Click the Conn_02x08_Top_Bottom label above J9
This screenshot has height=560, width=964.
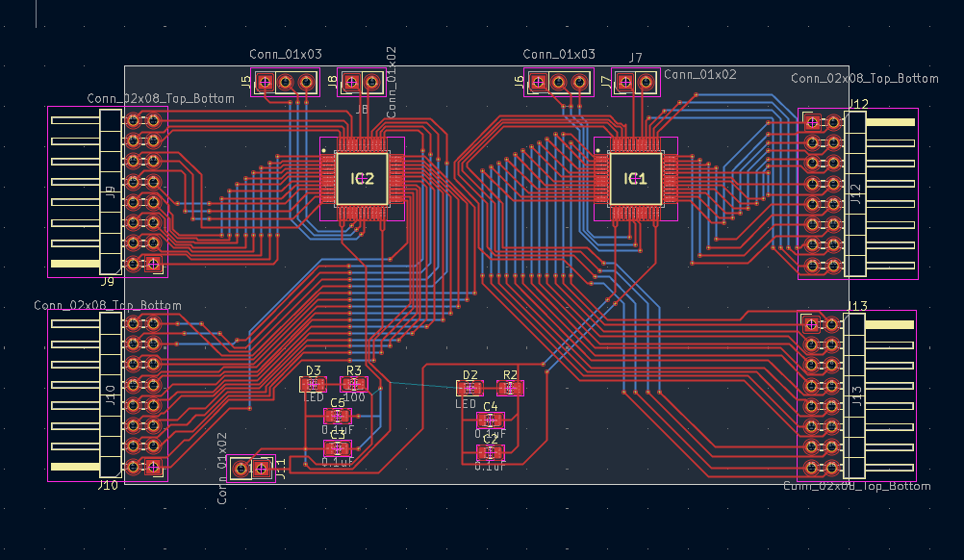161,98
